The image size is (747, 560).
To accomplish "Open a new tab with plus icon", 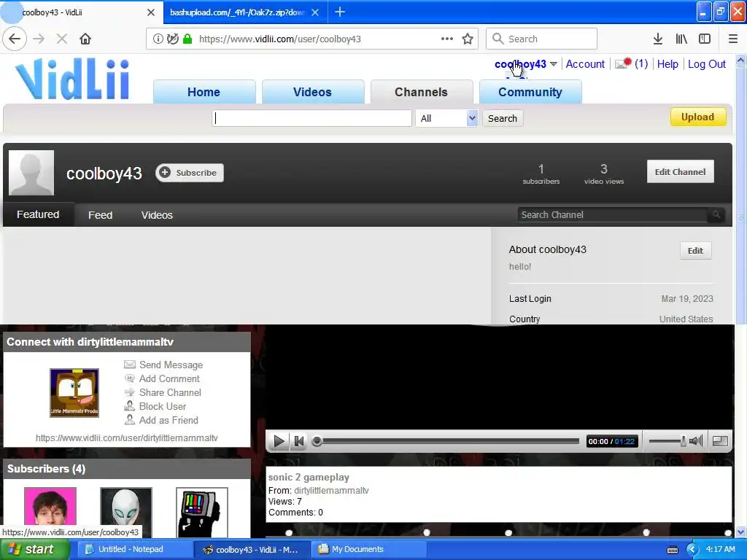I will point(340,12).
